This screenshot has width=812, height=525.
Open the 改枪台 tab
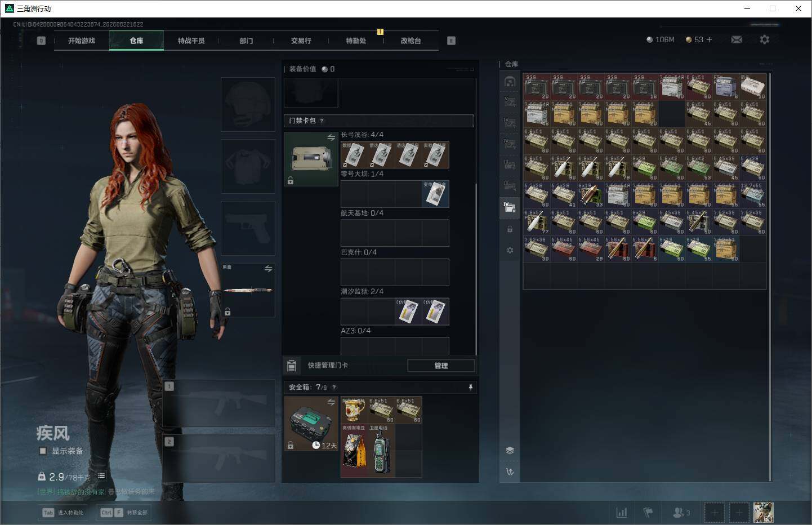411,41
